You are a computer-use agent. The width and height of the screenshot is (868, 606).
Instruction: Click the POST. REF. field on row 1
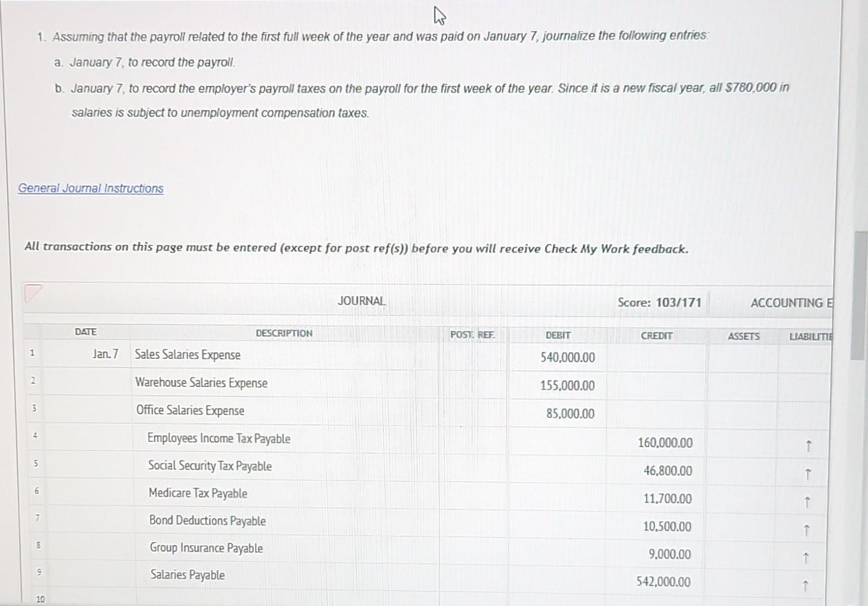click(x=473, y=354)
